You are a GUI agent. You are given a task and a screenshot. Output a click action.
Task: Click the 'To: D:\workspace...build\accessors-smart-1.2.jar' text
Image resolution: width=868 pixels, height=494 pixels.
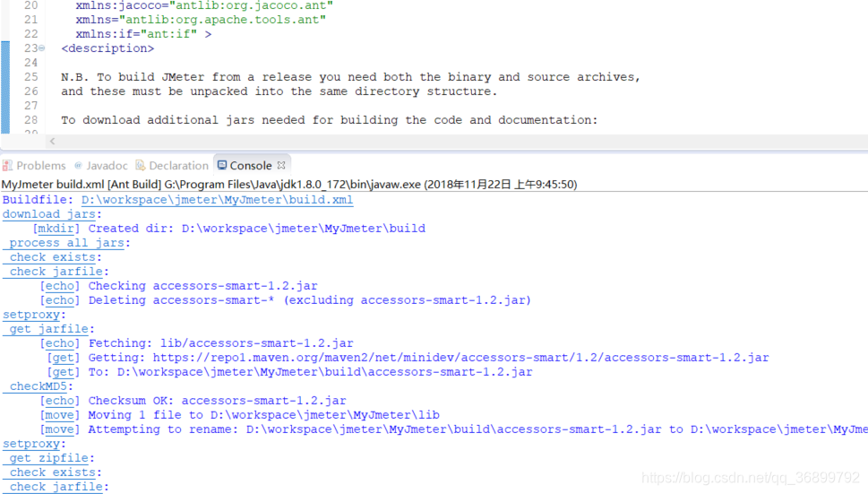[x=310, y=373]
